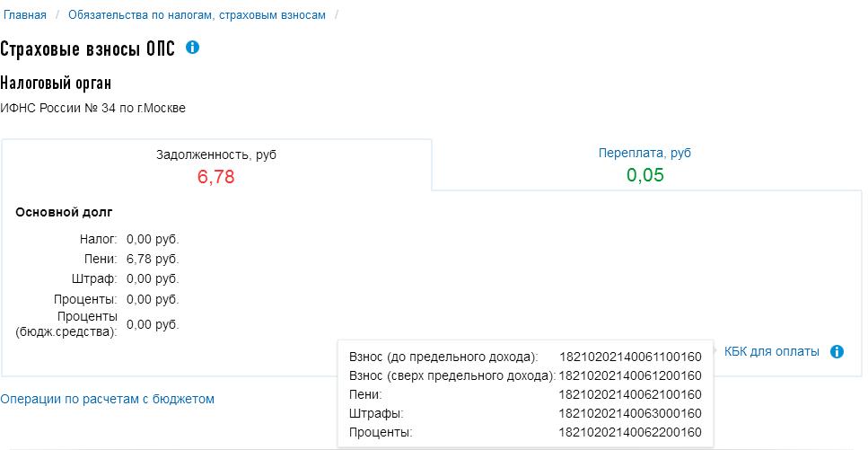868x450 pixels.
Task: Switch to the Задолженность, руб tab
Action: [216, 154]
